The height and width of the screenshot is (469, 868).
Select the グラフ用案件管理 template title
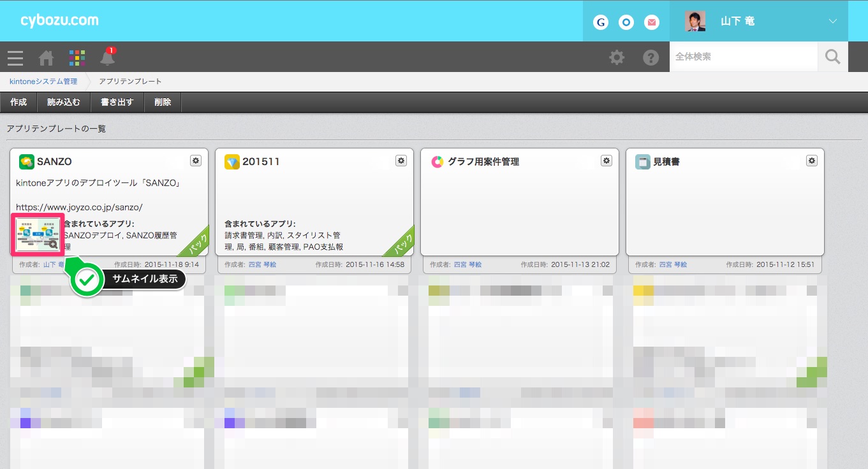coord(483,162)
